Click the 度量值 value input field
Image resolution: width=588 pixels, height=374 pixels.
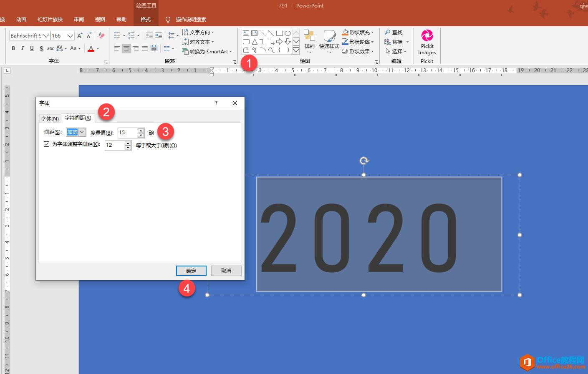click(127, 133)
